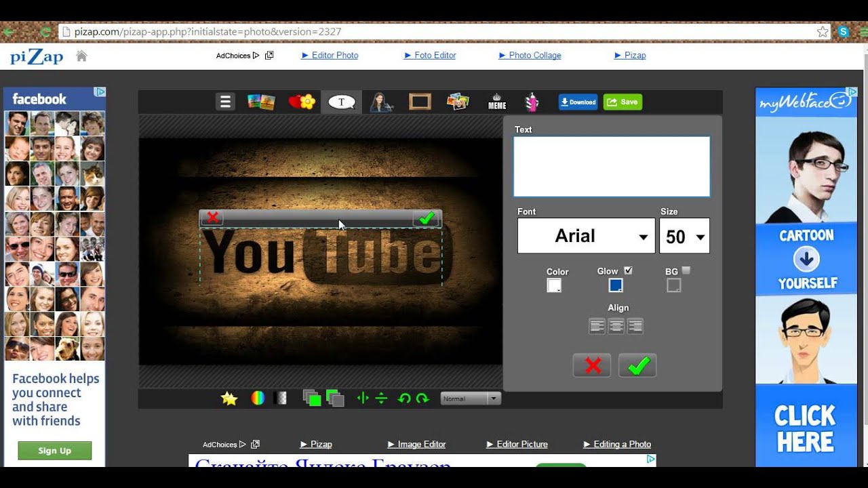Image resolution: width=868 pixels, height=488 pixels.
Task: Align text to the center
Action: (x=616, y=327)
